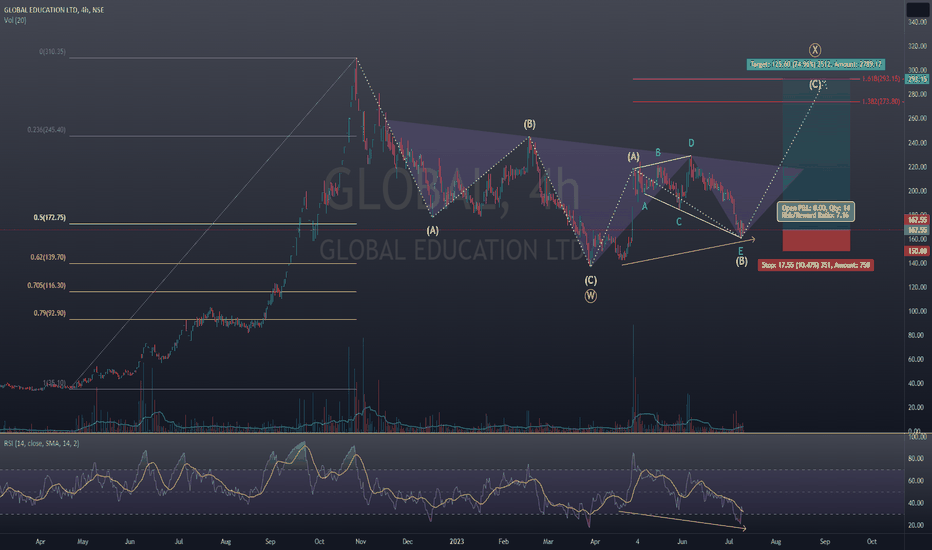932x550 pixels.
Task: Select the teal D wave label
Action: coord(691,143)
